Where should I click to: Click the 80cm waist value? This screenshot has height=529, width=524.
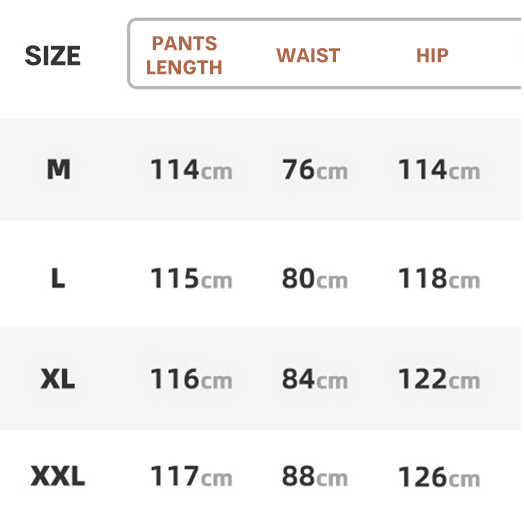click(315, 278)
